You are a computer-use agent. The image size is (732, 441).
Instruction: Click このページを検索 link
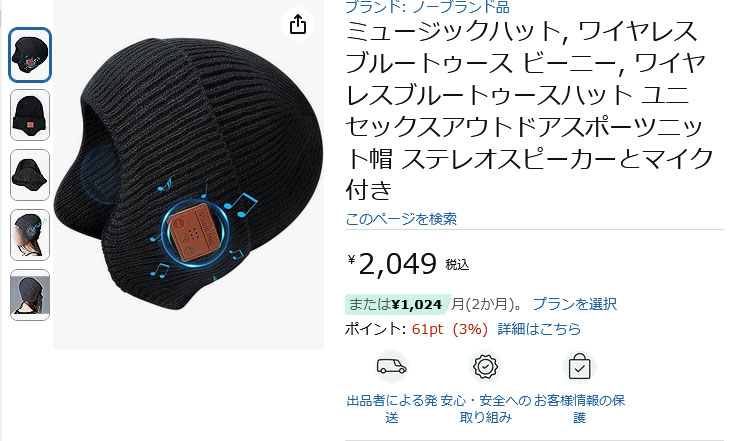(x=401, y=218)
